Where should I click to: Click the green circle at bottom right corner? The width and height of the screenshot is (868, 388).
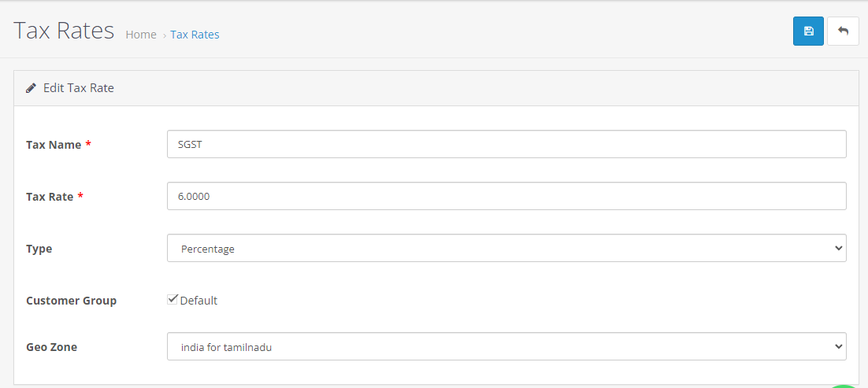point(845,386)
